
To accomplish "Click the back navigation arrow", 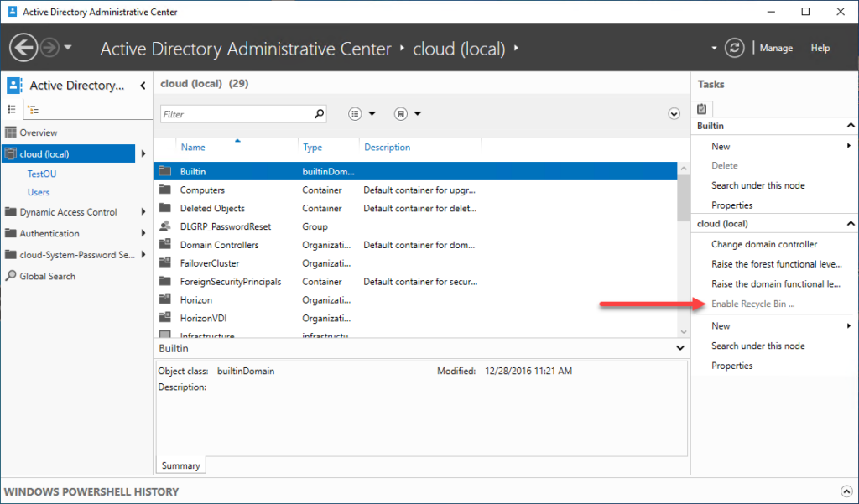I will 23,48.
